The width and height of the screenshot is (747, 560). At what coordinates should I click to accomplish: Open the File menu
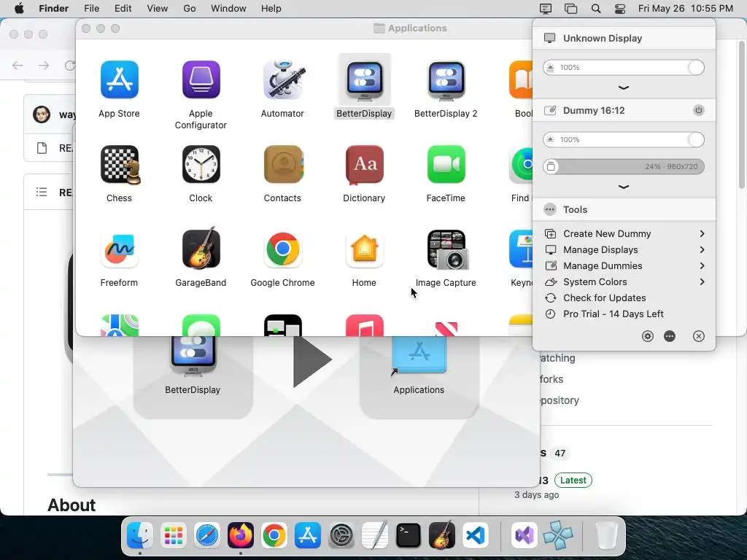(x=91, y=9)
